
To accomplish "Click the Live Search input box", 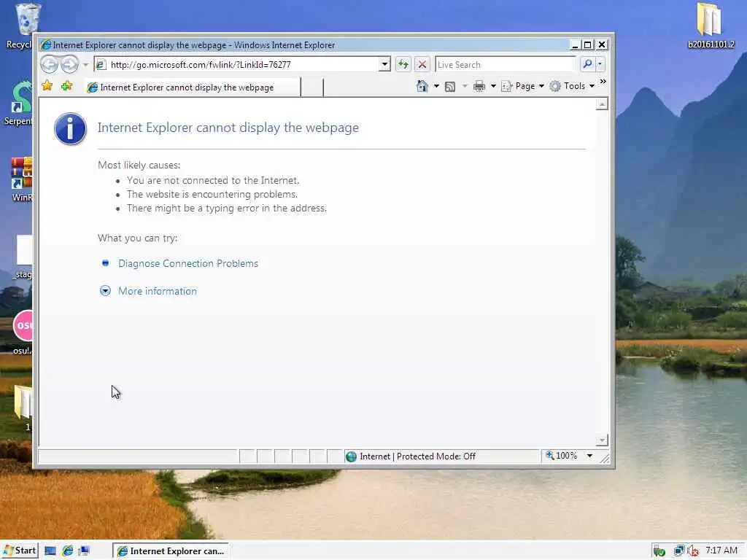I will [506, 64].
